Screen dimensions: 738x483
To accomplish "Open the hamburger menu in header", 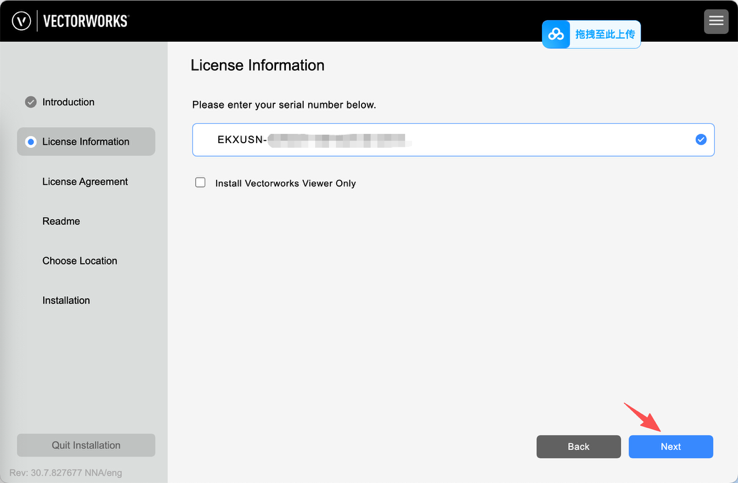I will pos(715,21).
